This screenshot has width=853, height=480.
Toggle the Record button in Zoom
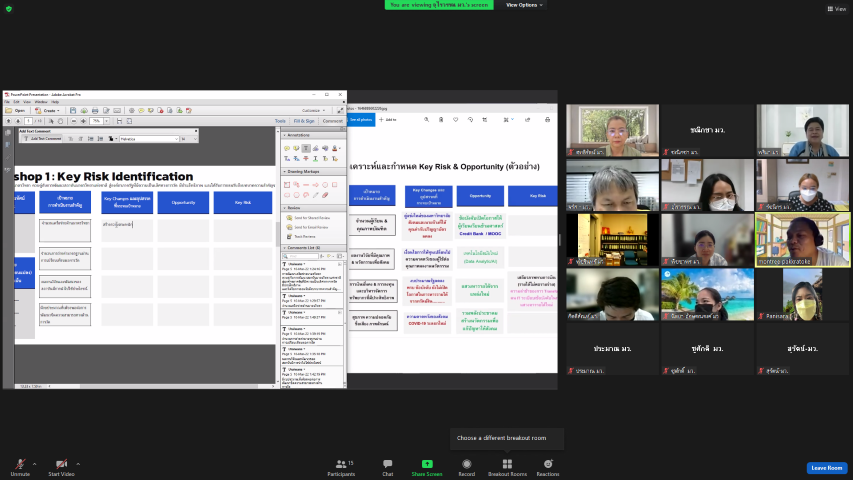pos(466,465)
